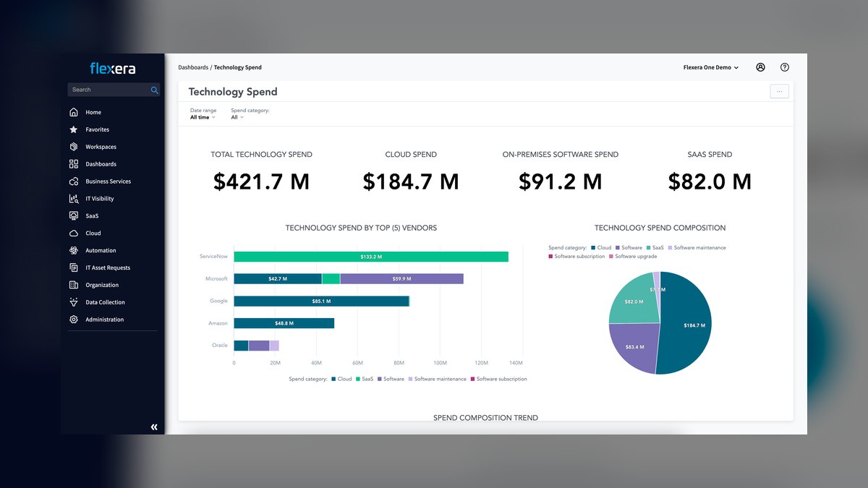
Task: Go to the Automation section
Action: click(x=101, y=251)
